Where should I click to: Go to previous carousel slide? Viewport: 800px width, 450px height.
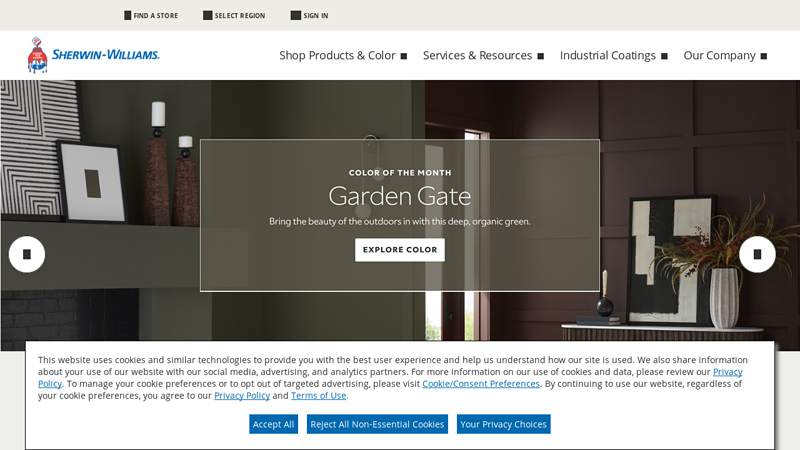pyautogui.click(x=27, y=254)
